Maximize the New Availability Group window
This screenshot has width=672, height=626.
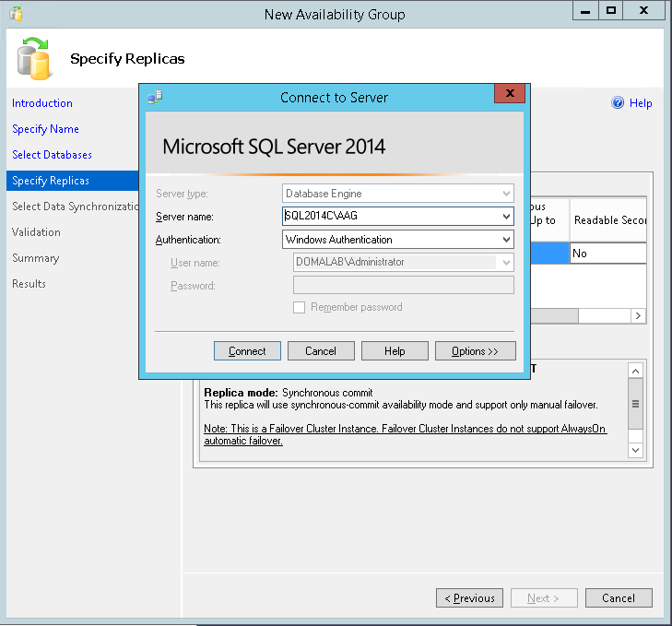point(611,11)
